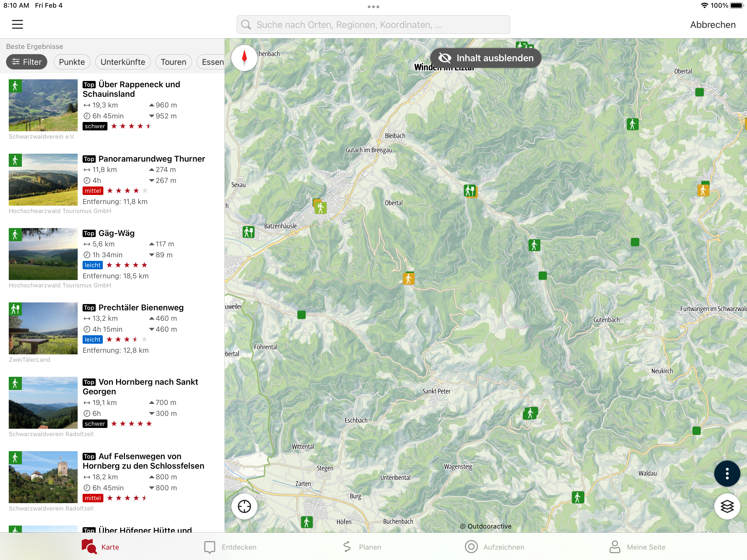Switch to the Aufzeichnen tab
Viewport: 747px width, 560px height.
(x=494, y=547)
